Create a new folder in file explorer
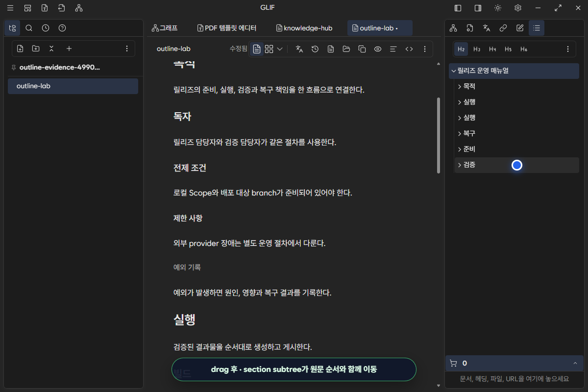 click(x=36, y=49)
